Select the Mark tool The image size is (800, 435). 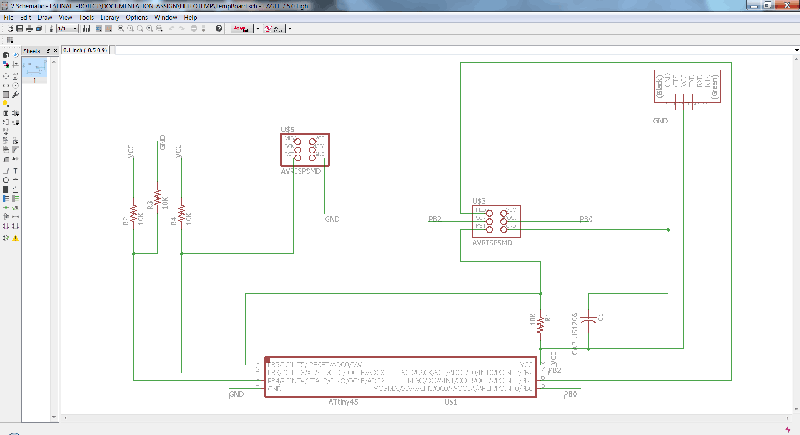(15, 65)
